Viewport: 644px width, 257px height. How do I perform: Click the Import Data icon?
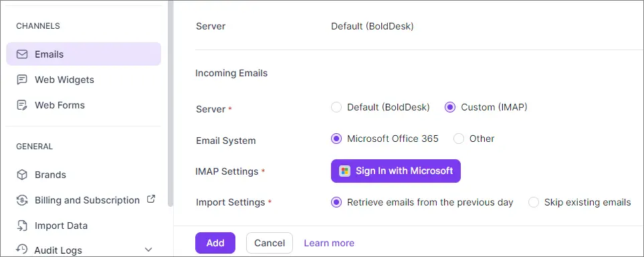[22, 226]
